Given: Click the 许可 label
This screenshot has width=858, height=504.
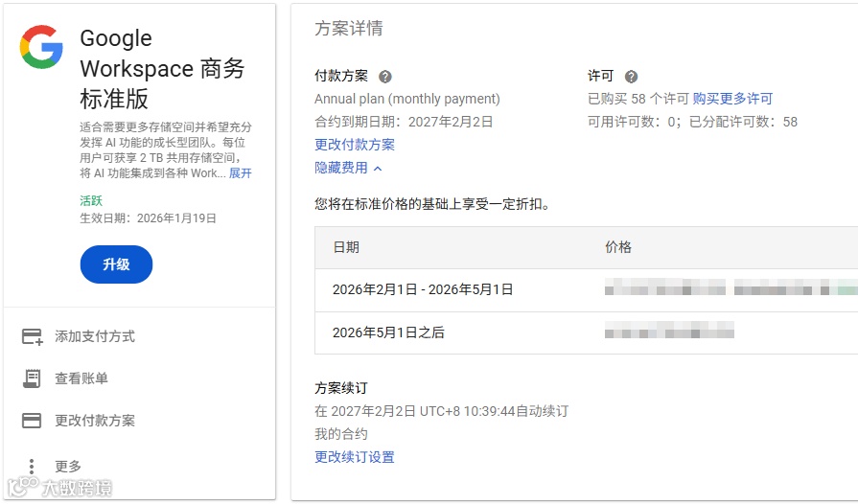Looking at the screenshot, I should point(601,76).
